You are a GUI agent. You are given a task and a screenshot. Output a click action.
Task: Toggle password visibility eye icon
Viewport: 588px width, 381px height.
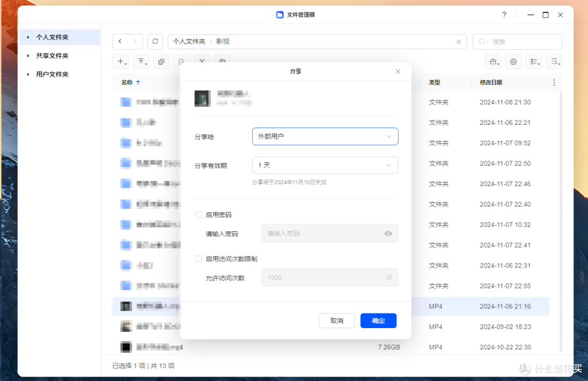pos(388,233)
